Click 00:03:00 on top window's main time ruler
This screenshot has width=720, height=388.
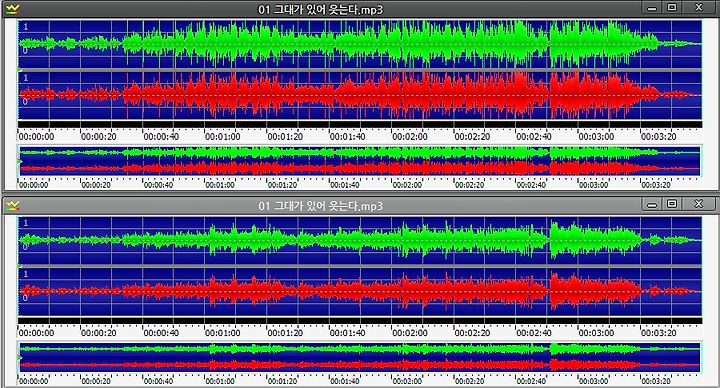coord(596,137)
